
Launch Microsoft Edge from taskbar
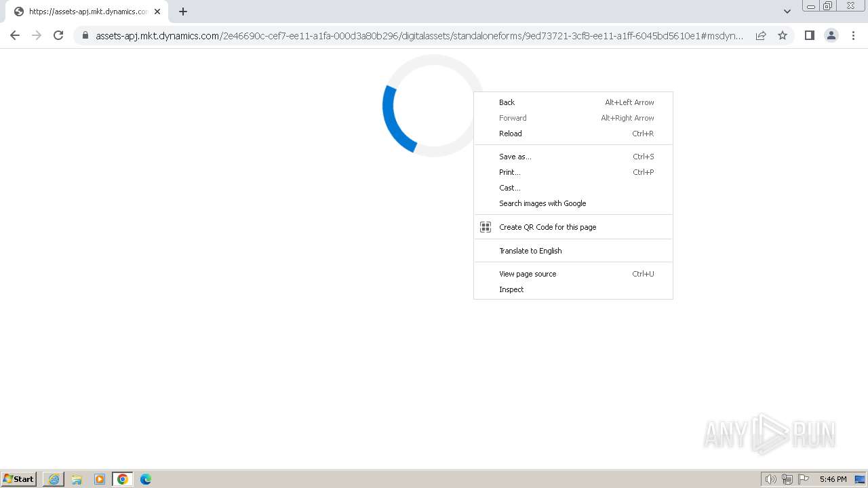[x=146, y=479]
